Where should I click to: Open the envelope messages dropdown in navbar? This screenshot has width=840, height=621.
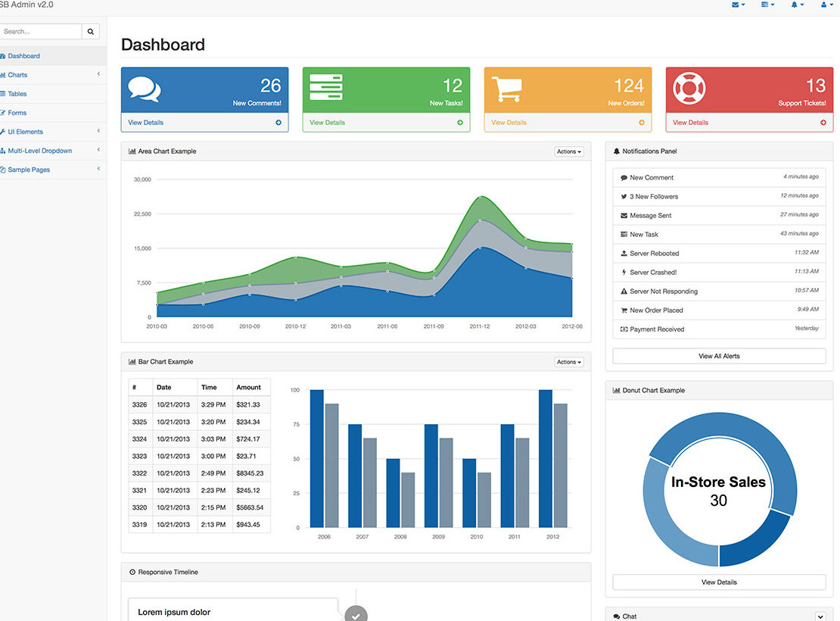pyautogui.click(x=738, y=5)
